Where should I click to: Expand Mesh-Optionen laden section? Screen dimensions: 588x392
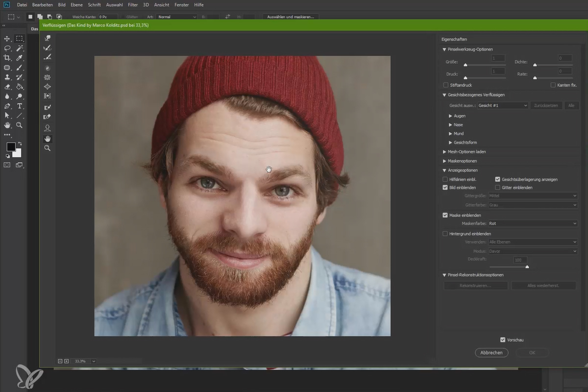click(x=444, y=152)
